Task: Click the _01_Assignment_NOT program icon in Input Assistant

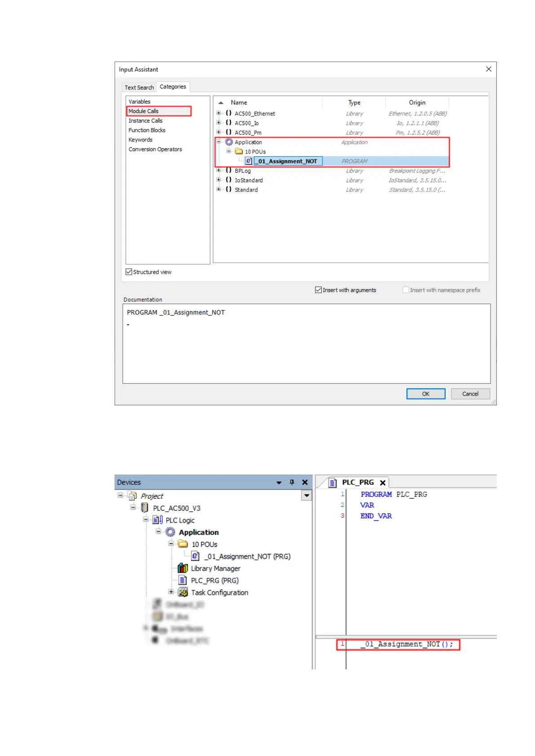Action: coord(249,161)
